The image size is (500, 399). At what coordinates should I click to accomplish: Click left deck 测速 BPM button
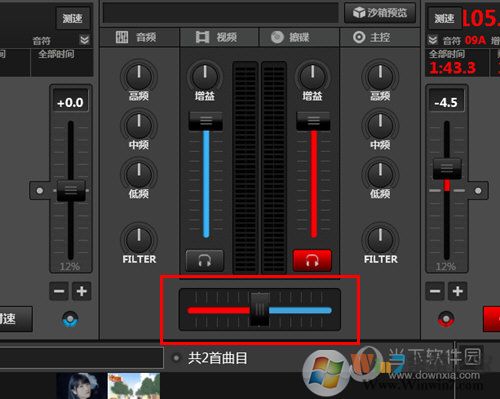coord(72,18)
